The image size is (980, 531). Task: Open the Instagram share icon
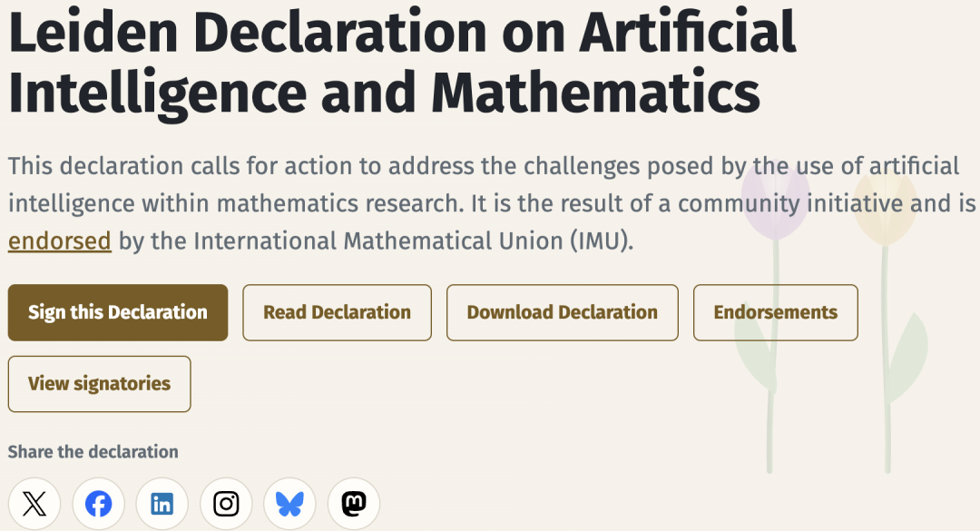pos(226,504)
